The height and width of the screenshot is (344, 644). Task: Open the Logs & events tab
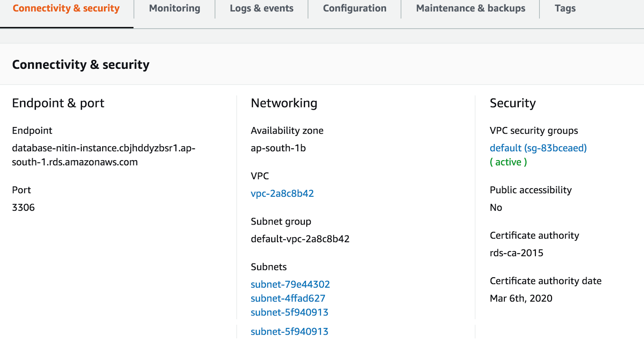(262, 8)
